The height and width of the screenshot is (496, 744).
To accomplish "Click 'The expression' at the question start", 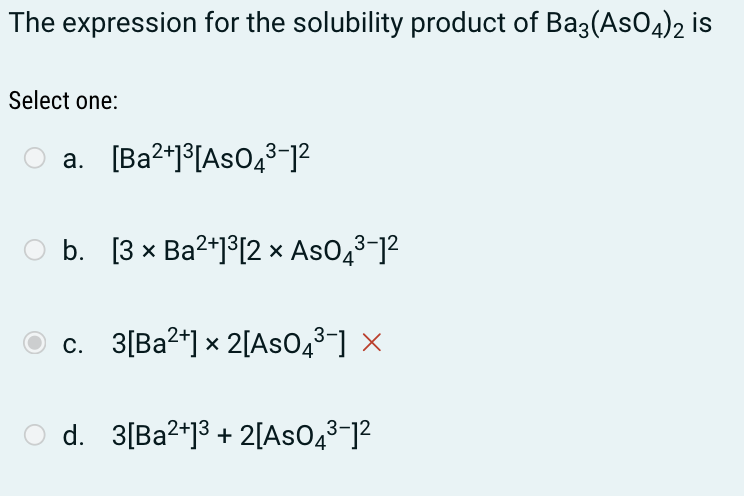I will 103,23.
